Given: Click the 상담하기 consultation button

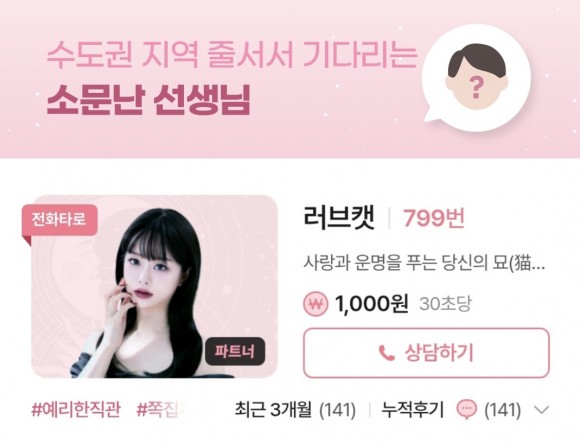Looking at the screenshot, I should [x=426, y=353].
